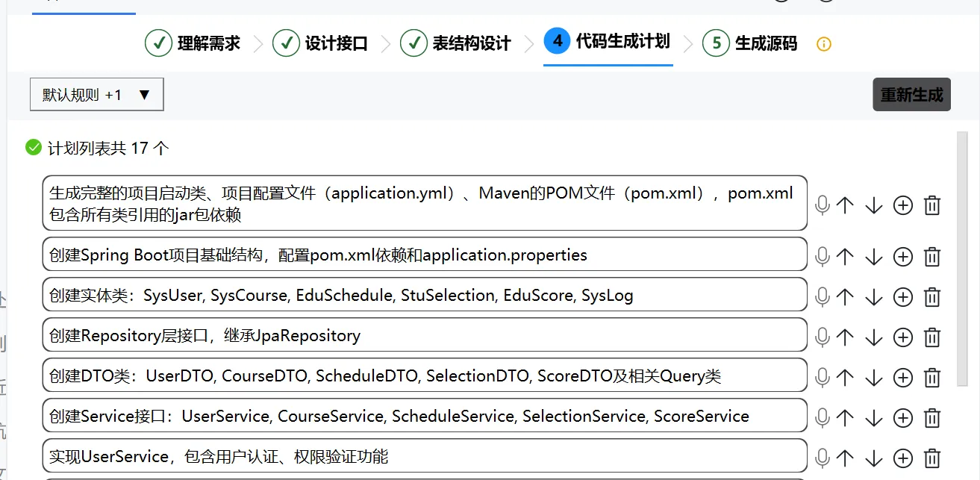Add a plan after the Spring Boot row
Screen dimensions: 980x480
pyautogui.click(x=903, y=257)
